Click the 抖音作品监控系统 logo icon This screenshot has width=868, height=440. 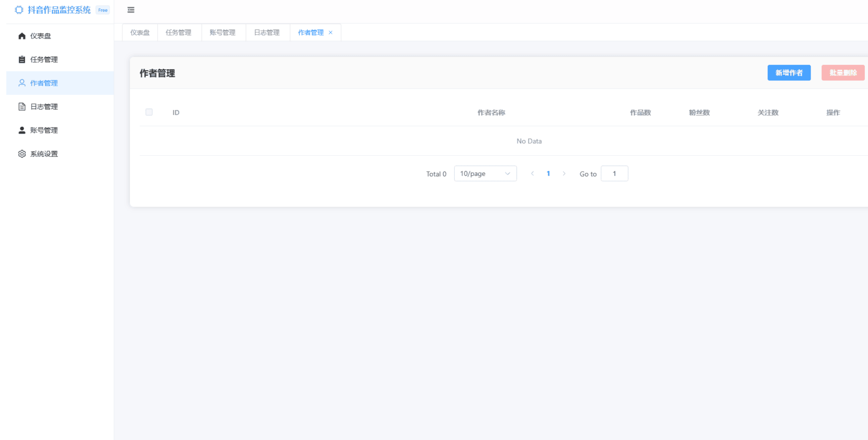click(19, 10)
